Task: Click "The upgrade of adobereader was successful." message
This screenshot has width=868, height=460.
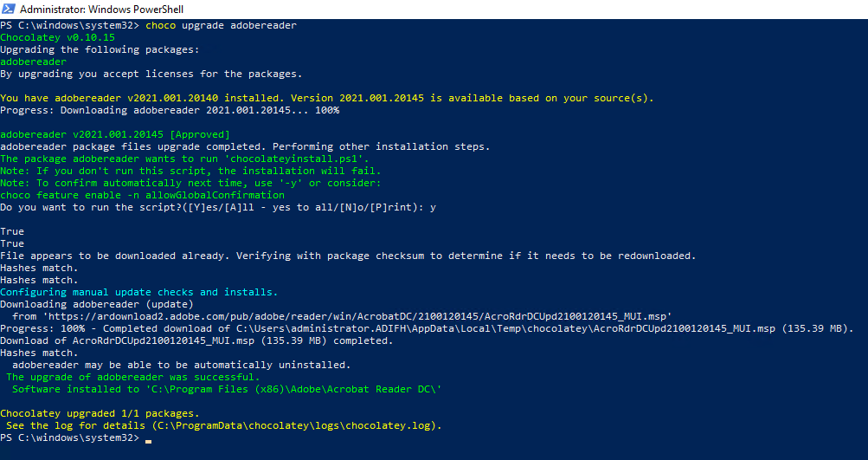Action: pyautogui.click(x=132, y=378)
